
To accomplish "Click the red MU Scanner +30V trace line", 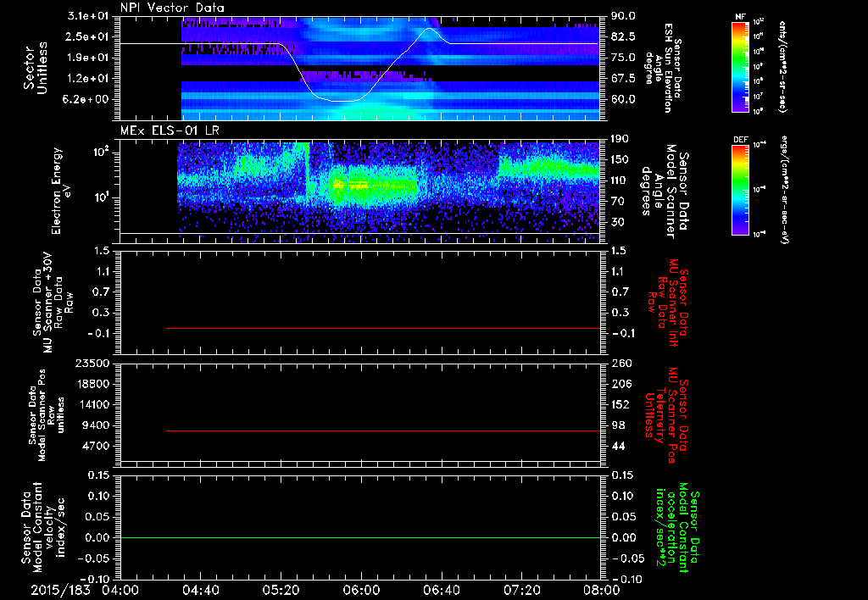I will point(383,328).
